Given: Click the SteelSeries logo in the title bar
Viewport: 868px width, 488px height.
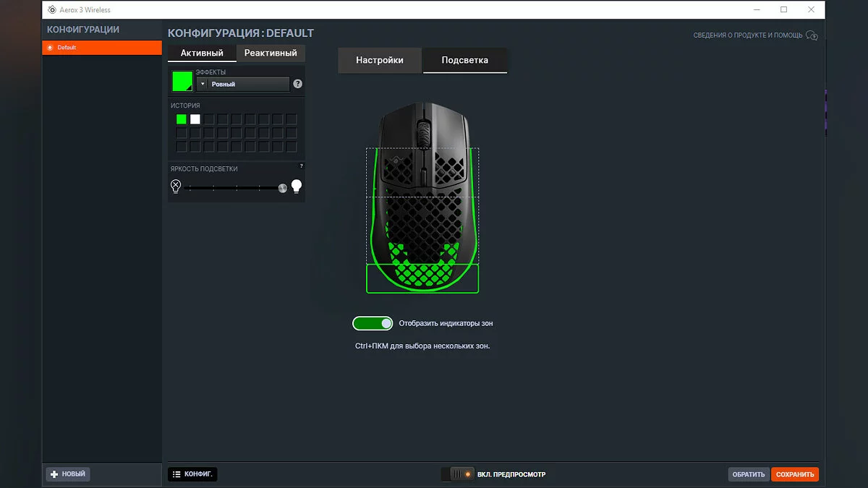Looking at the screenshot, I should [x=52, y=10].
